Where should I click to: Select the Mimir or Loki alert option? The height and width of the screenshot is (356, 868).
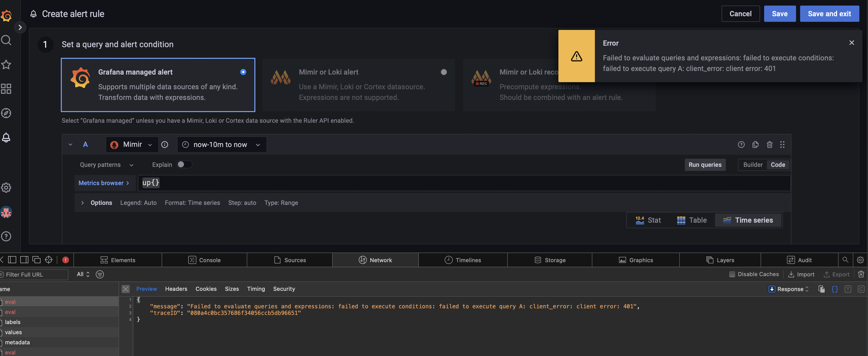pyautogui.click(x=444, y=72)
